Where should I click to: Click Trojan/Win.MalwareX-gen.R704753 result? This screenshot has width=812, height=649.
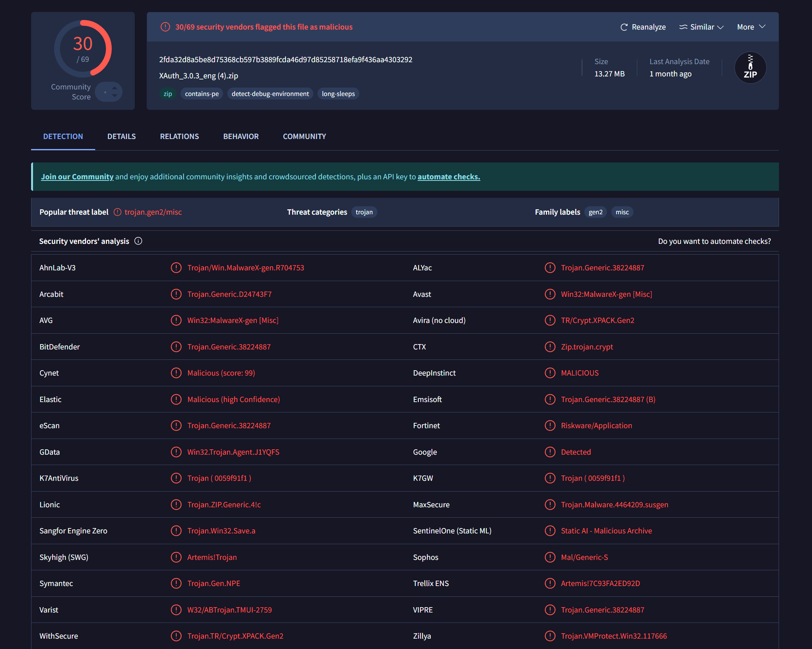coord(246,268)
